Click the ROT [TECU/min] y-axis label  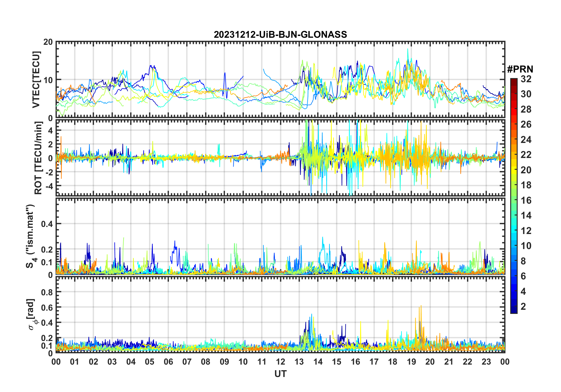coord(38,158)
